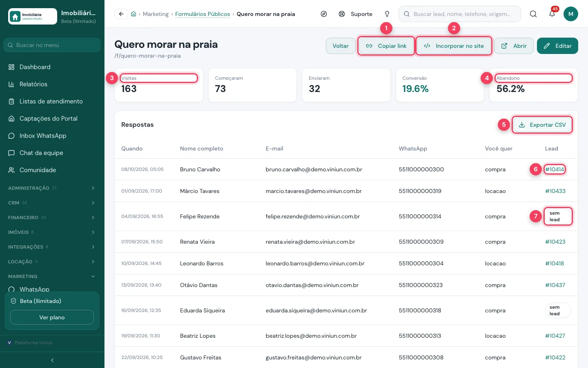Open lead #10414 link
588x368 pixels.
[x=555, y=169]
